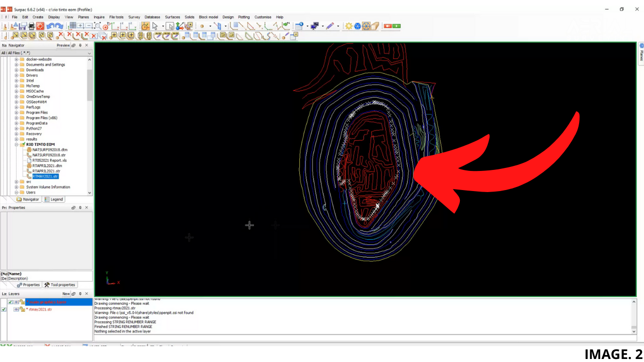
Task: Float the Layers panel using restore icon
Action: tap(73, 294)
